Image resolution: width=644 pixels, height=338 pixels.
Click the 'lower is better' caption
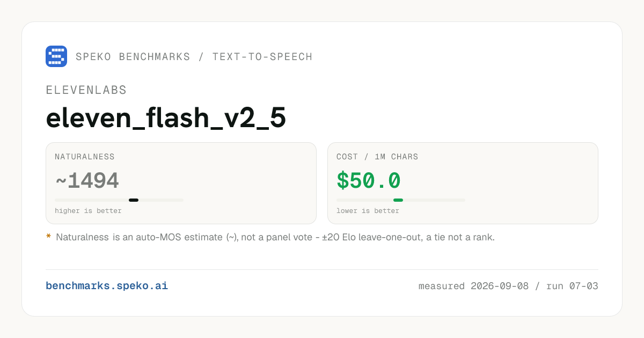pos(368,211)
